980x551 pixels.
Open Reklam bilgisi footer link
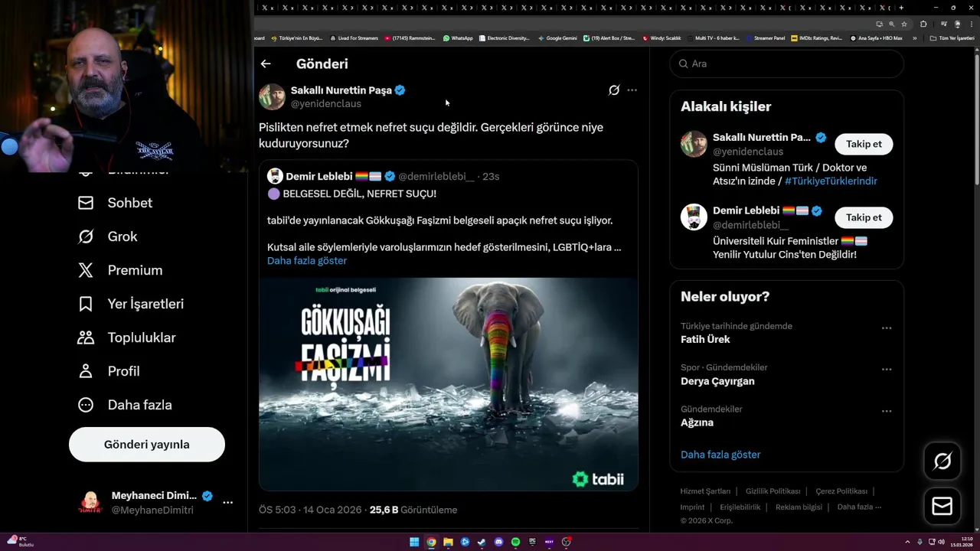coord(799,507)
